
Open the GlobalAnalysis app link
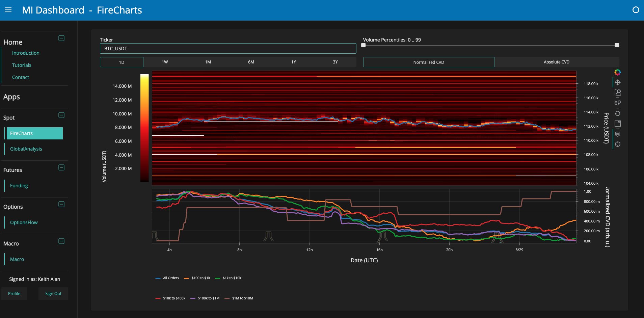coord(26,149)
